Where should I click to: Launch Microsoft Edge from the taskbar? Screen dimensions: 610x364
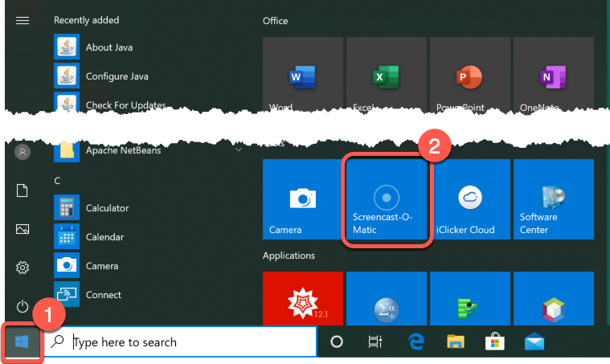416,342
